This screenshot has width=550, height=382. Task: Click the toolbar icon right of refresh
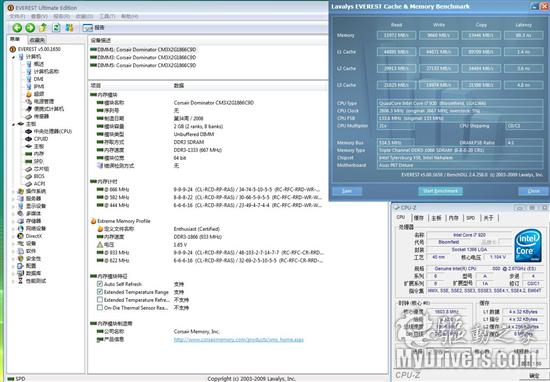click(69, 28)
